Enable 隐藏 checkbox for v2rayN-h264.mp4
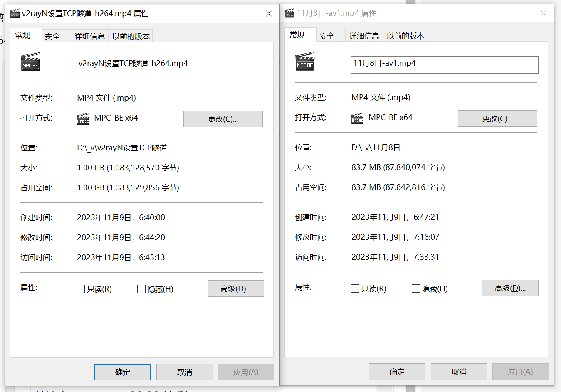561x392 pixels. coord(141,289)
